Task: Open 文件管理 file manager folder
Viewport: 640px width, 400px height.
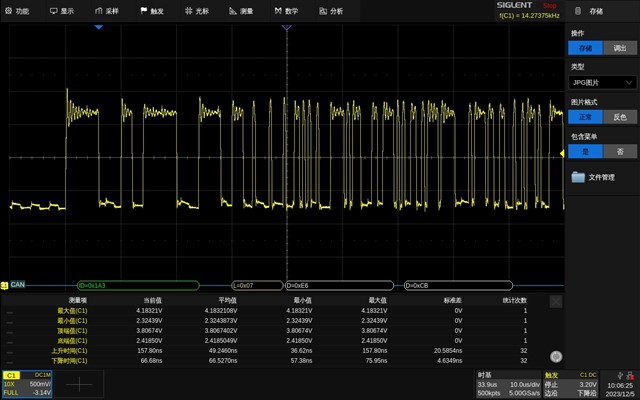Action: coord(593,177)
